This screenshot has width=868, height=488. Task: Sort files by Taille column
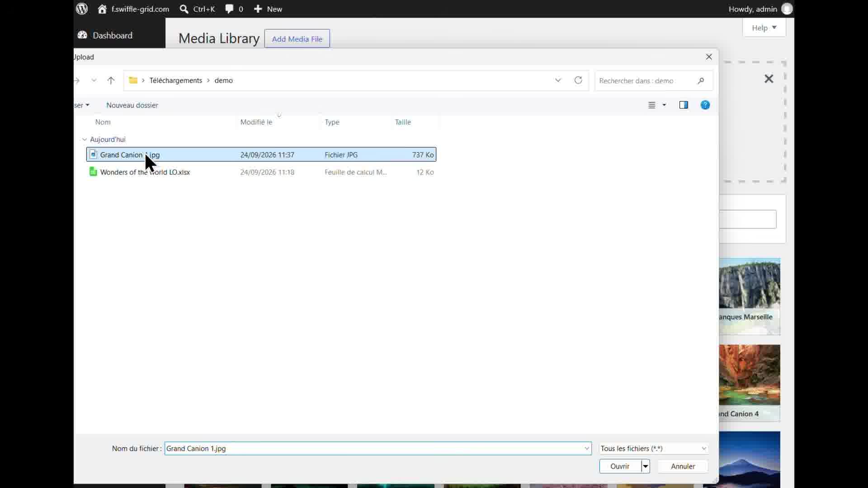click(403, 122)
